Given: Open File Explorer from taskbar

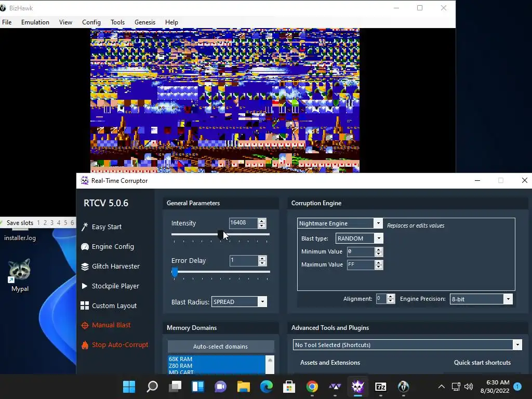Looking at the screenshot, I should pyautogui.click(x=244, y=387).
